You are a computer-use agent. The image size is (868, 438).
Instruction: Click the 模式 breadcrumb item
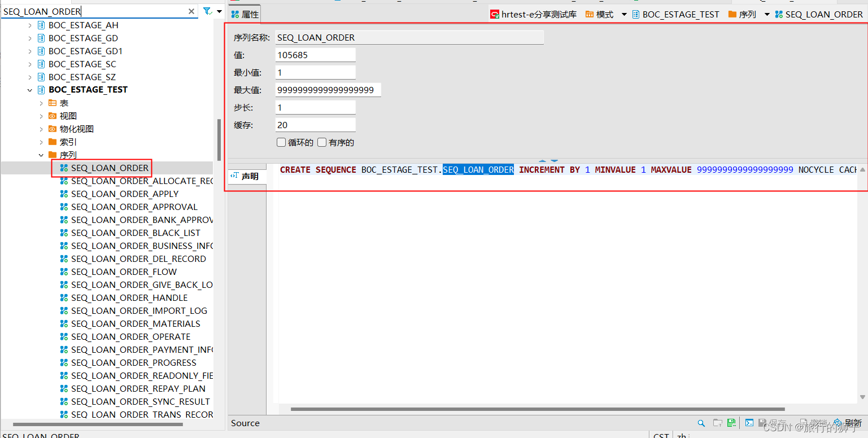(x=599, y=14)
